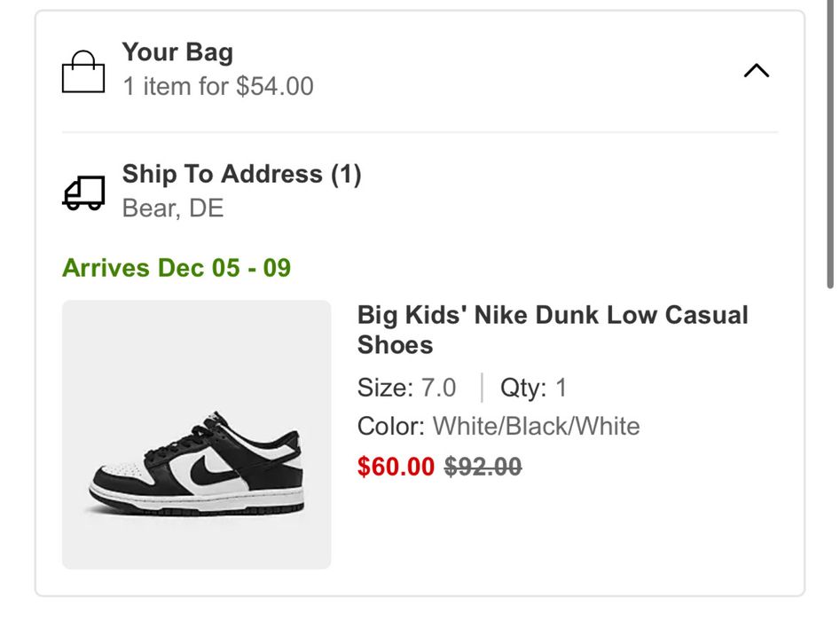This screenshot has width=840, height=621.
Task: Open the Ship To Address (1) heading
Action: pyautogui.click(x=241, y=174)
